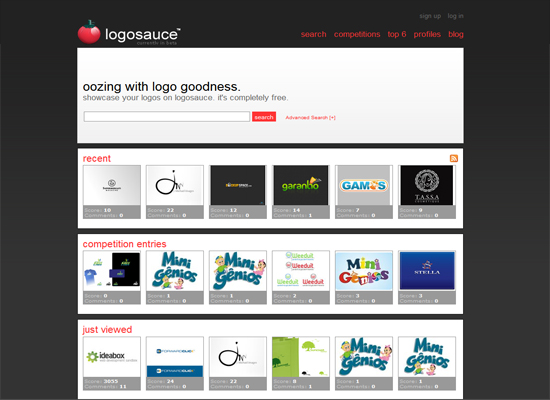Viewport: 550px width, 400px height.
Task: Click the log in link
Action: tap(455, 16)
